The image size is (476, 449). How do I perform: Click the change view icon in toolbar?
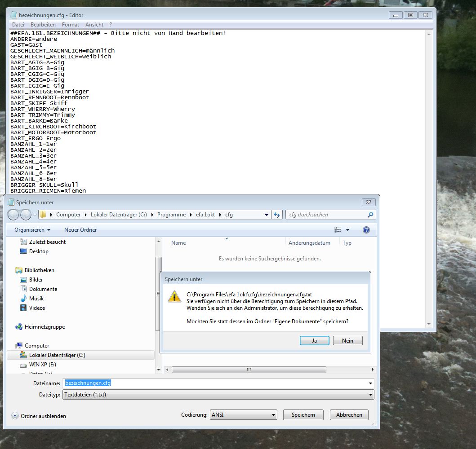[338, 230]
